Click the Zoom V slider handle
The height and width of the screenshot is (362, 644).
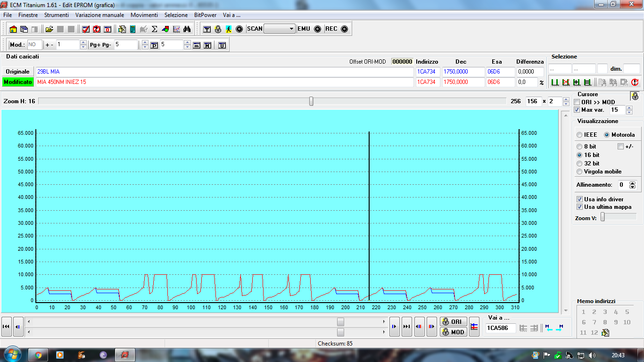point(603,217)
